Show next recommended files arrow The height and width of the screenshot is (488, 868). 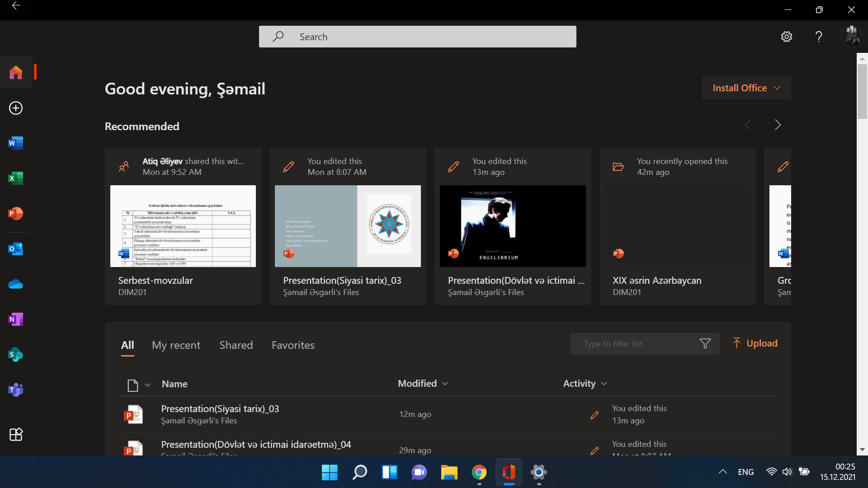(x=778, y=125)
